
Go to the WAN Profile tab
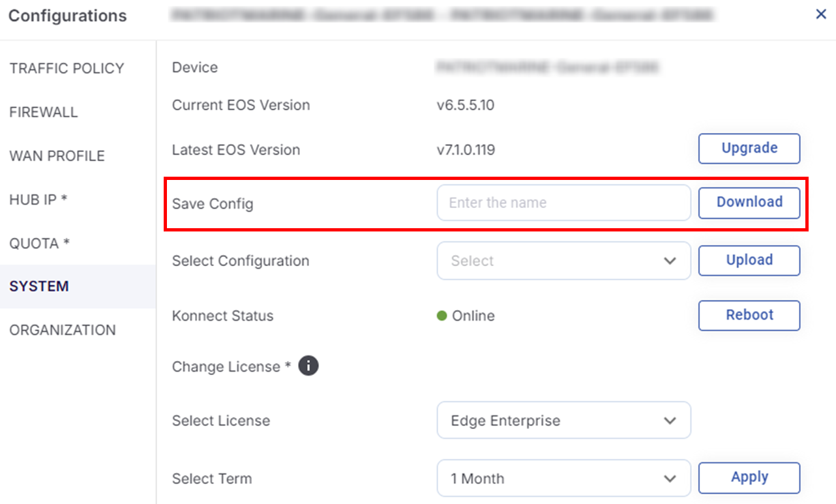coord(57,156)
